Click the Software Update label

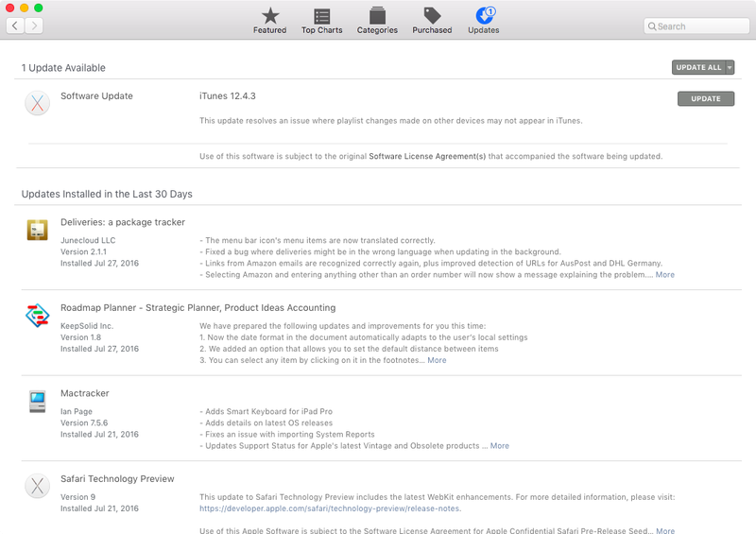[96, 96]
